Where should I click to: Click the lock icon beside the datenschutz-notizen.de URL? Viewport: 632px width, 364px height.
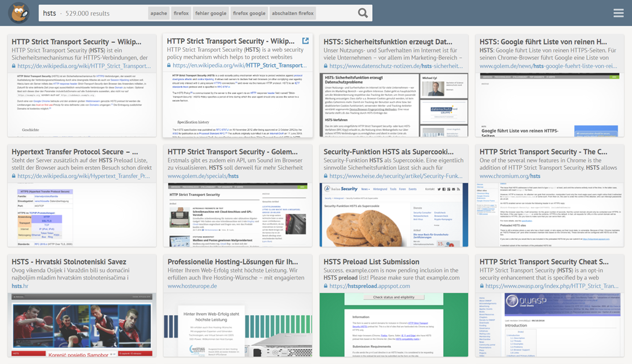click(x=326, y=66)
